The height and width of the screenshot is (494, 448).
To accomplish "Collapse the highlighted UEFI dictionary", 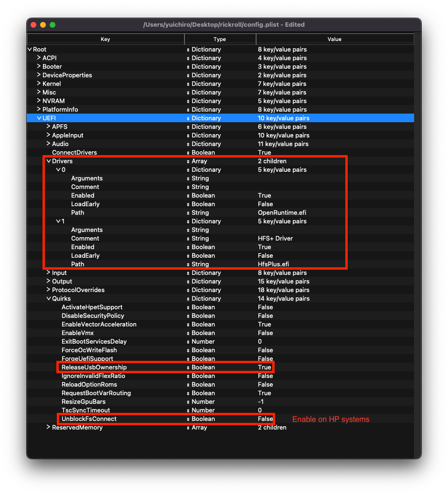I will [x=39, y=118].
